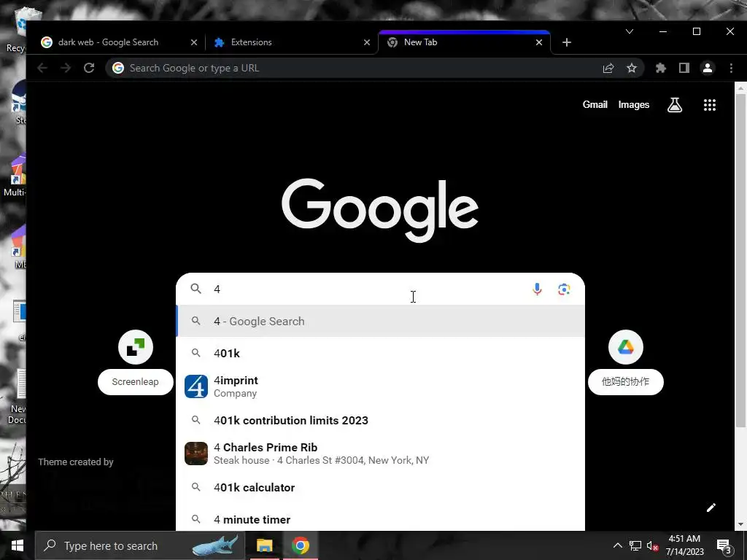This screenshot has width=747, height=560.
Task: Open the Google Drive shortcut icon
Action: tap(626, 347)
